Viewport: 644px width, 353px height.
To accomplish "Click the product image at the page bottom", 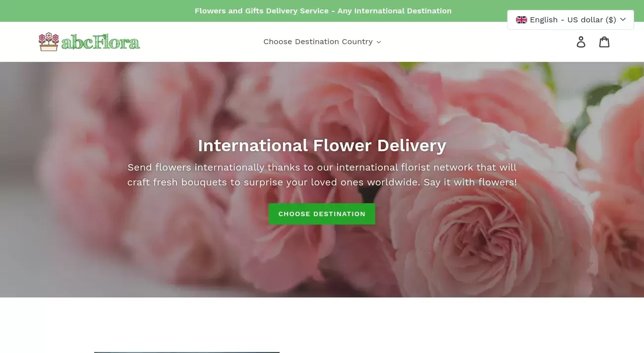I will [186, 352].
